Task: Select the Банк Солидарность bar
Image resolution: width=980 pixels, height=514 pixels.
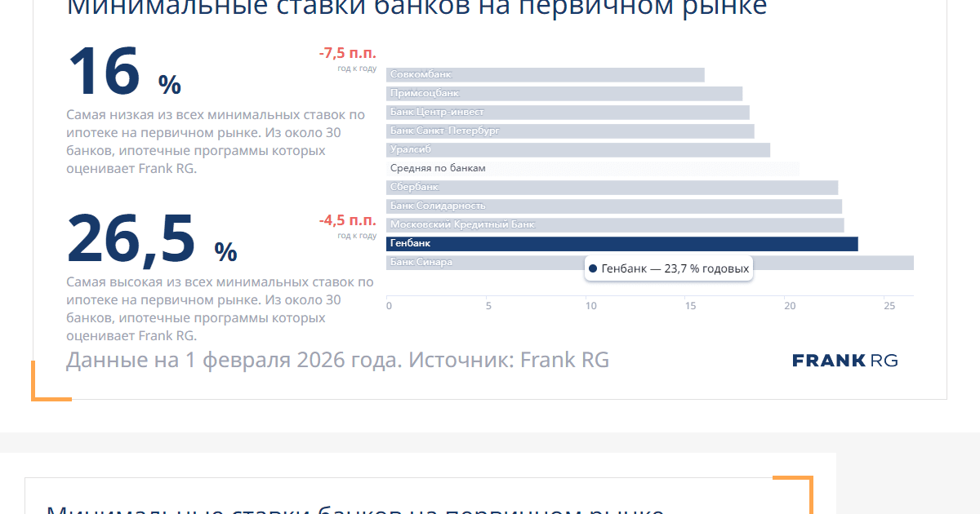Action: [613, 206]
